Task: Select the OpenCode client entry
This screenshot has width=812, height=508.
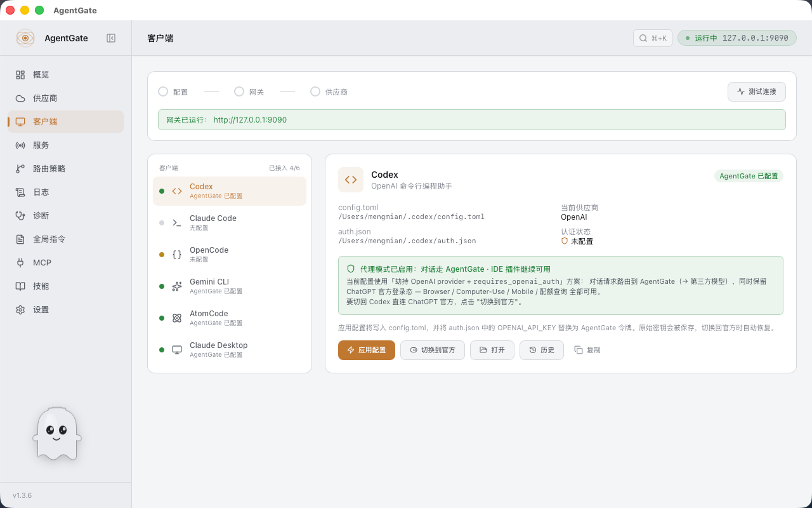Action: pyautogui.click(x=230, y=255)
